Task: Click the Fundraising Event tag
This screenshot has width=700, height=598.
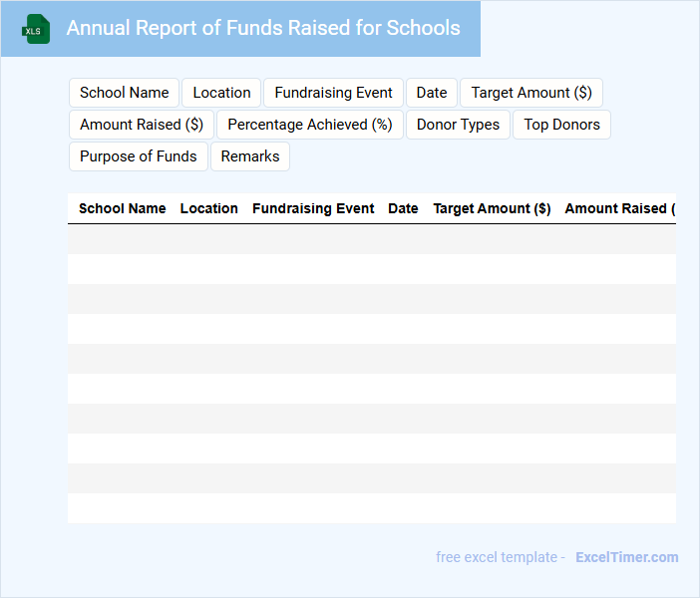Action: pos(333,93)
